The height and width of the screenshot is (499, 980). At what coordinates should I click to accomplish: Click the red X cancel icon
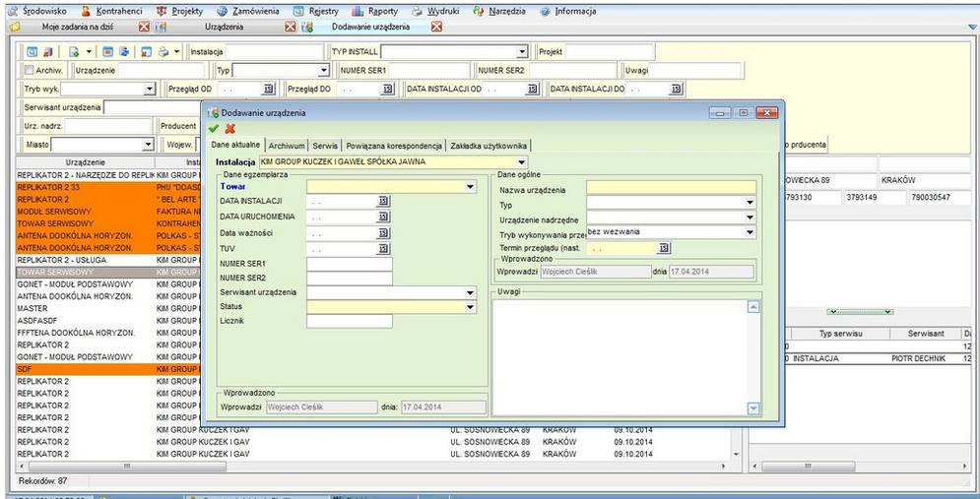coord(230,129)
